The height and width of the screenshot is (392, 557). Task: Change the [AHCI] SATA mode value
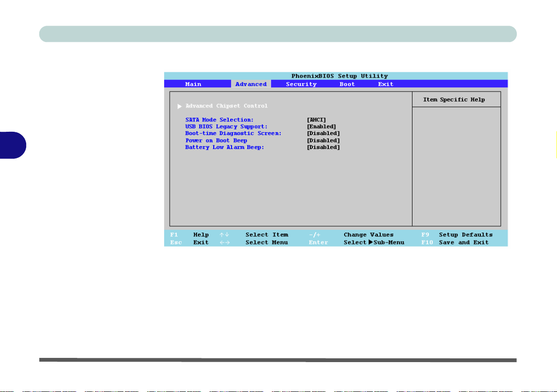[x=316, y=120]
